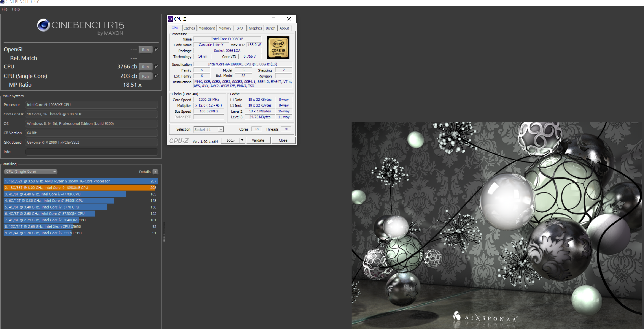
Task: Toggle the CPU test checkbox
Action: 156,66
